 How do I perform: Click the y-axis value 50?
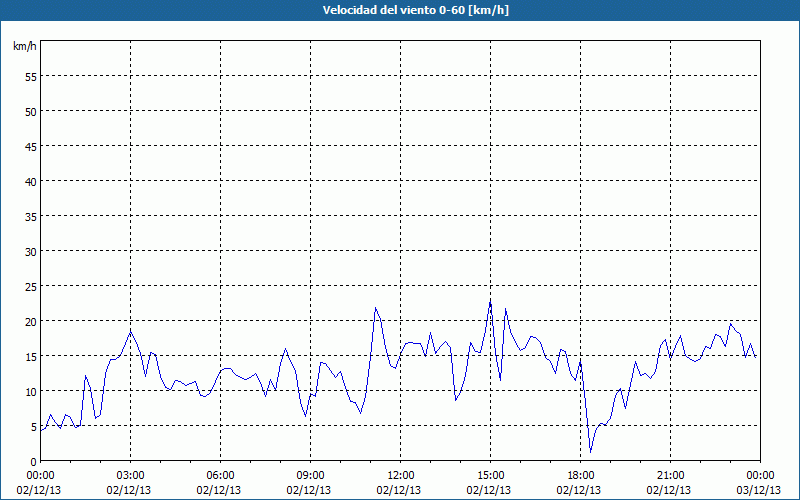(31, 111)
